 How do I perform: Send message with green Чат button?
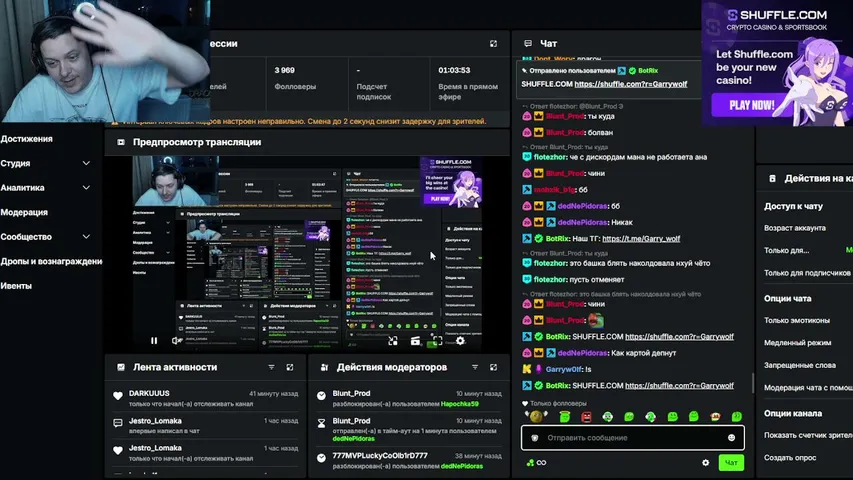pos(731,463)
